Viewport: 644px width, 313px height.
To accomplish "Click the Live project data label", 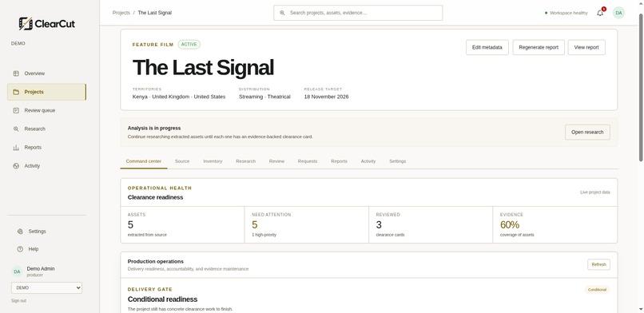I will click(595, 192).
